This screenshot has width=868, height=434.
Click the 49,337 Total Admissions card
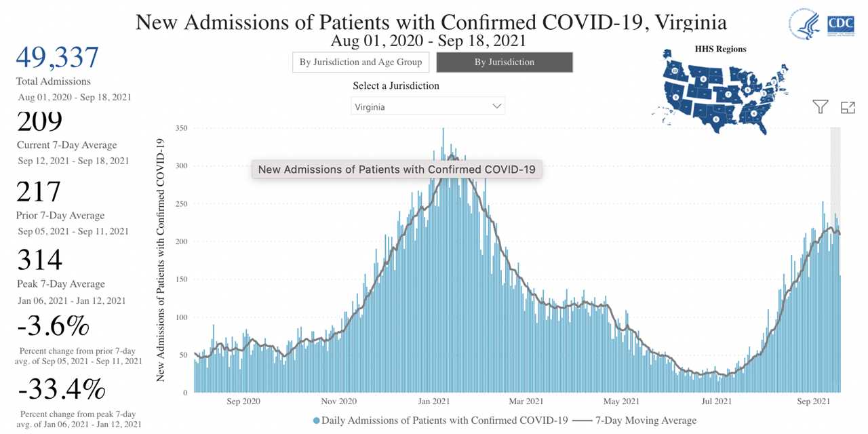(x=58, y=58)
